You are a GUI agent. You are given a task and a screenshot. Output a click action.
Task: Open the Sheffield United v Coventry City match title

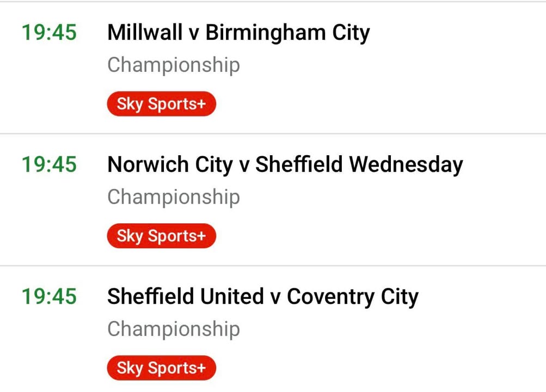(263, 297)
